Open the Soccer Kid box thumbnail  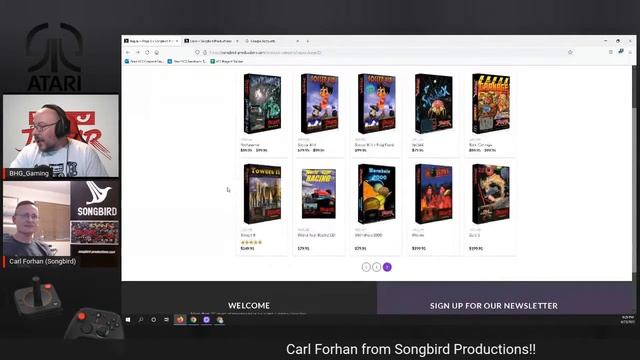[319, 104]
